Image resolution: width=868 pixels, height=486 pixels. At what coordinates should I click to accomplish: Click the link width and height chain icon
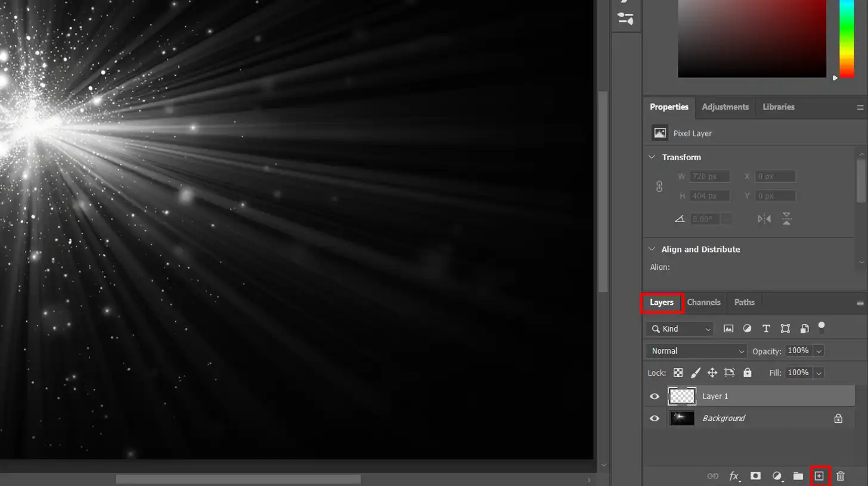pos(659,186)
